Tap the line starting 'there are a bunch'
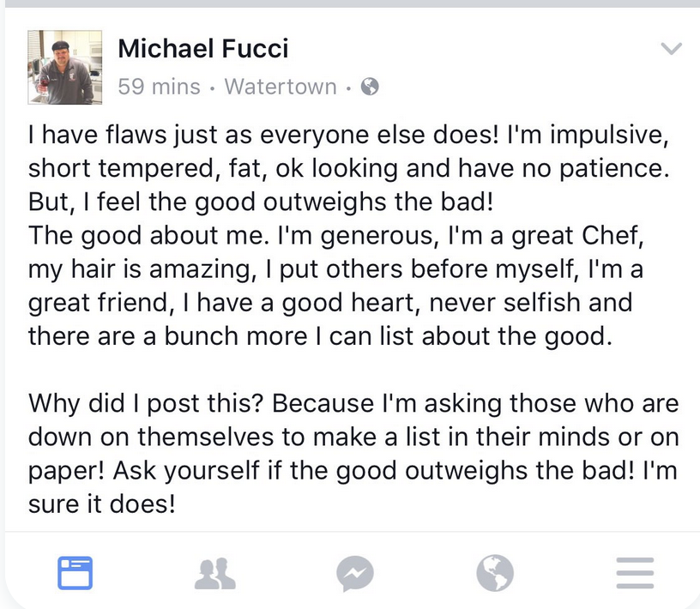This screenshot has width=700, height=609. (320, 335)
